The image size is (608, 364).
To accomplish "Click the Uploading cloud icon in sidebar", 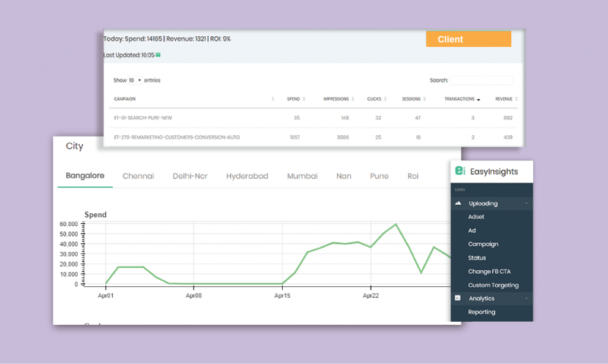I will click(x=458, y=203).
